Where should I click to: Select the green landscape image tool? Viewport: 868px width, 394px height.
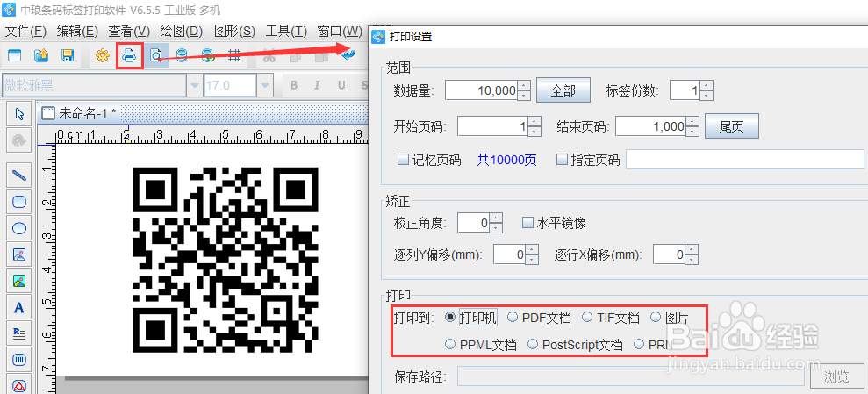[x=19, y=281]
